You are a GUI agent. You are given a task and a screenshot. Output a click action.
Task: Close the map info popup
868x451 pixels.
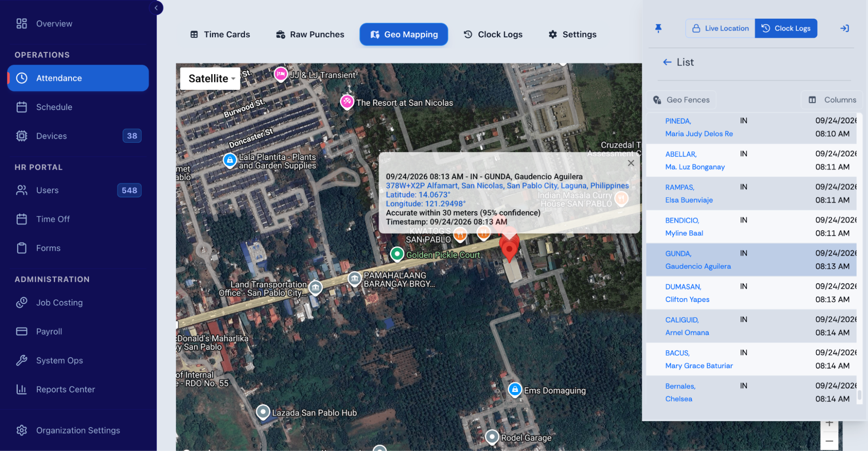tap(631, 163)
